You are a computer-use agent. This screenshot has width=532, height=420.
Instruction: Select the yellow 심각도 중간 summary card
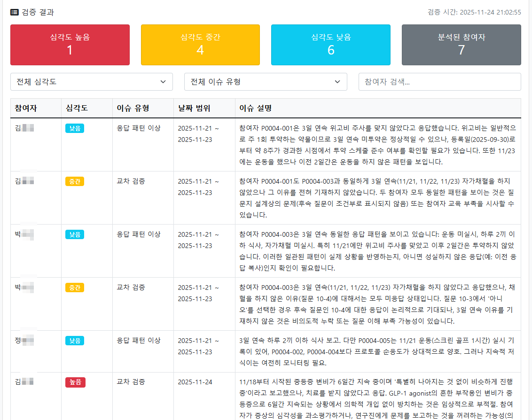[x=200, y=45]
